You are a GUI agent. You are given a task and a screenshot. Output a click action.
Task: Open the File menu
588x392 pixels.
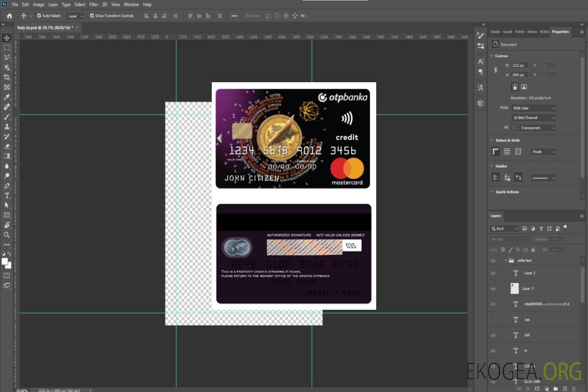pyautogui.click(x=15, y=4)
